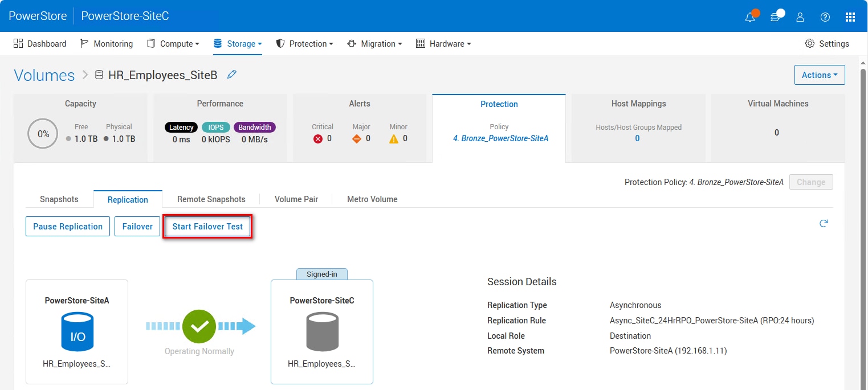Click the PowerStore-SiteA I/O volume icon
This screenshot has height=390, width=868.
coord(78,331)
